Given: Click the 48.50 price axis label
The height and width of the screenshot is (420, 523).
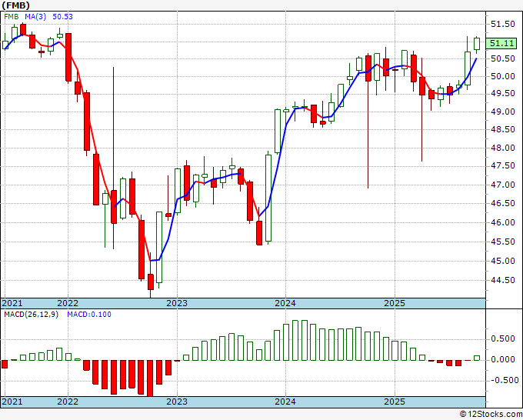Looking at the screenshot, I should click(503, 129).
